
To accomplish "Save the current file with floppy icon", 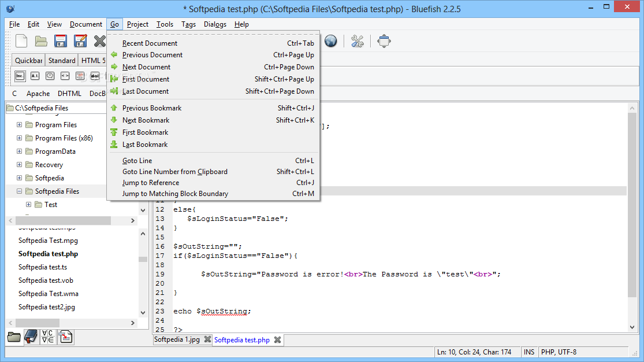I will pyautogui.click(x=61, y=41).
